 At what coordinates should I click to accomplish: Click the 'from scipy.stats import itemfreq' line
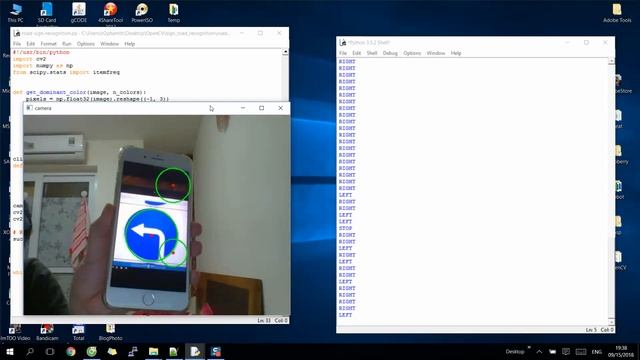[66, 72]
